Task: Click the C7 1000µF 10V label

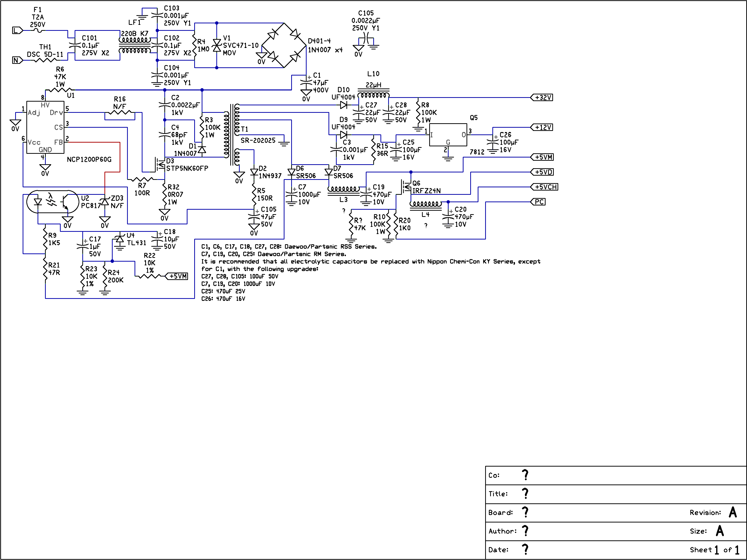Action: coord(309,195)
